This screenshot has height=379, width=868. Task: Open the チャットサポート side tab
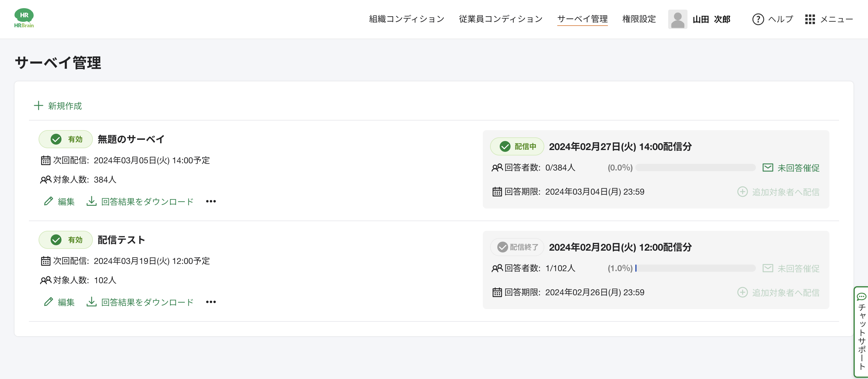coord(861,332)
